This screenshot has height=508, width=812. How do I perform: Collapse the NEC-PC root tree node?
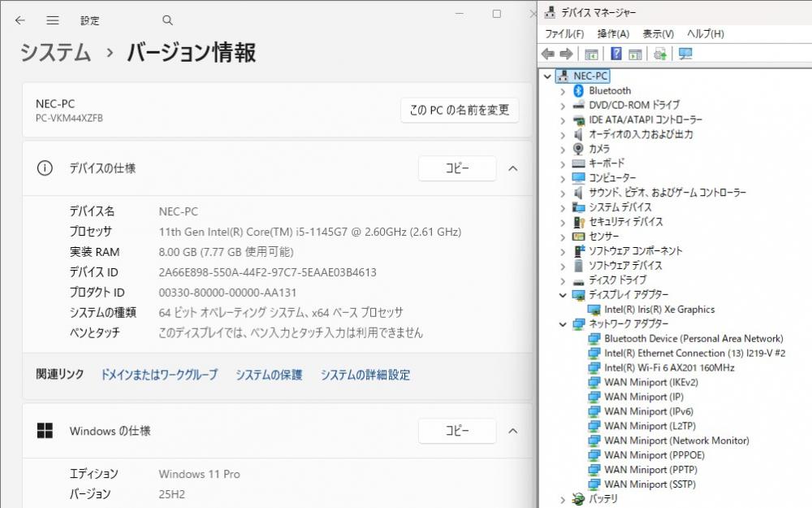point(547,76)
